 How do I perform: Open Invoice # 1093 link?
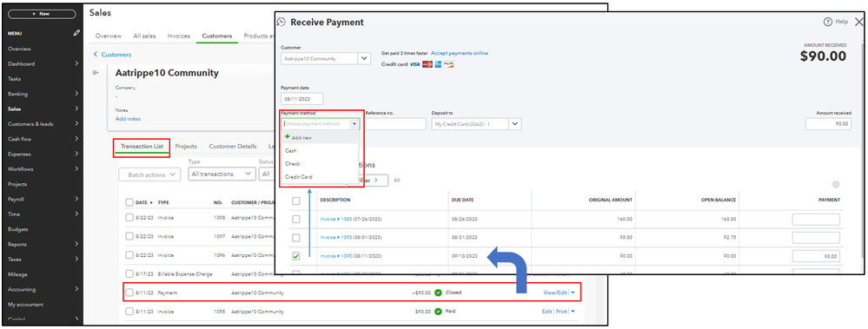coord(336,238)
